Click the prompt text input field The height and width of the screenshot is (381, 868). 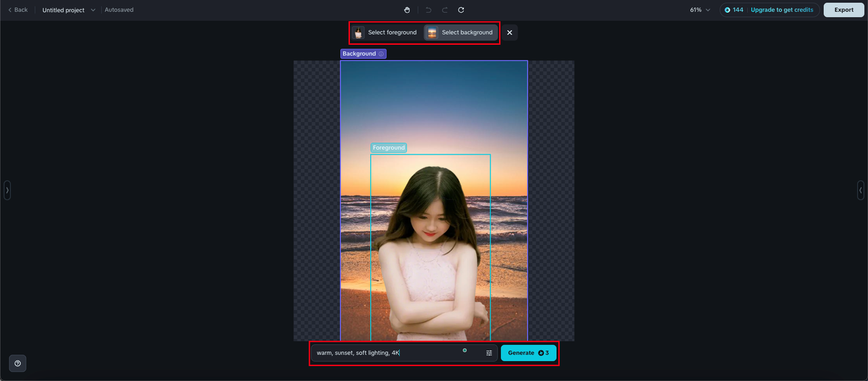coord(404,353)
